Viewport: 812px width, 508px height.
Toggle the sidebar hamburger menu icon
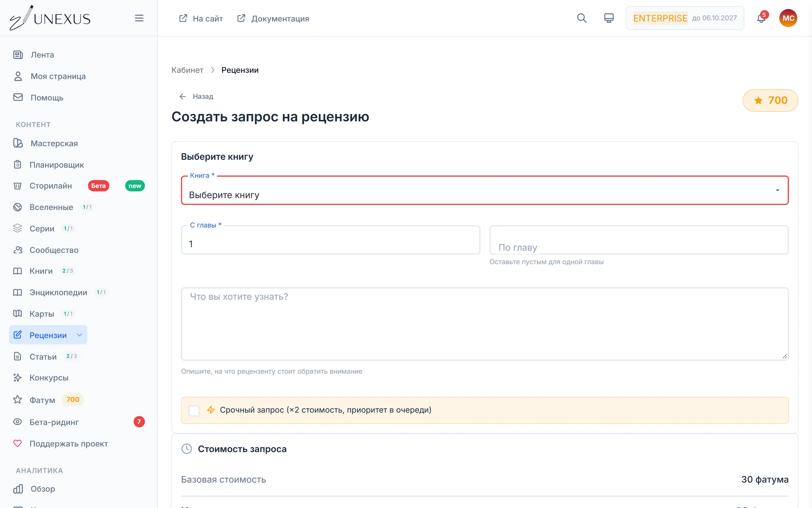click(x=139, y=18)
